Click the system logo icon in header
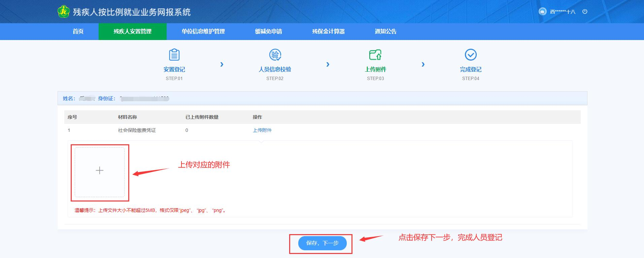Screen dimensions: 644x258 (x=63, y=11)
